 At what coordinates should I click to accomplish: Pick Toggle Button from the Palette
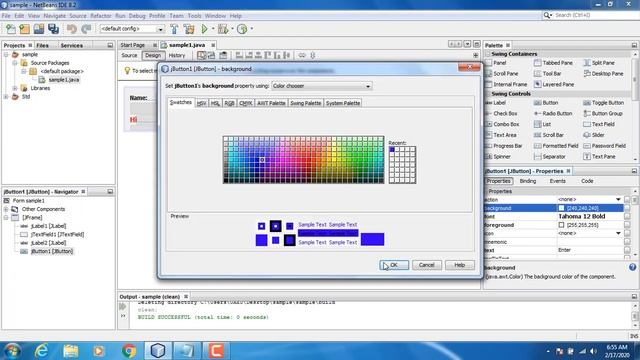[x=603, y=103]
